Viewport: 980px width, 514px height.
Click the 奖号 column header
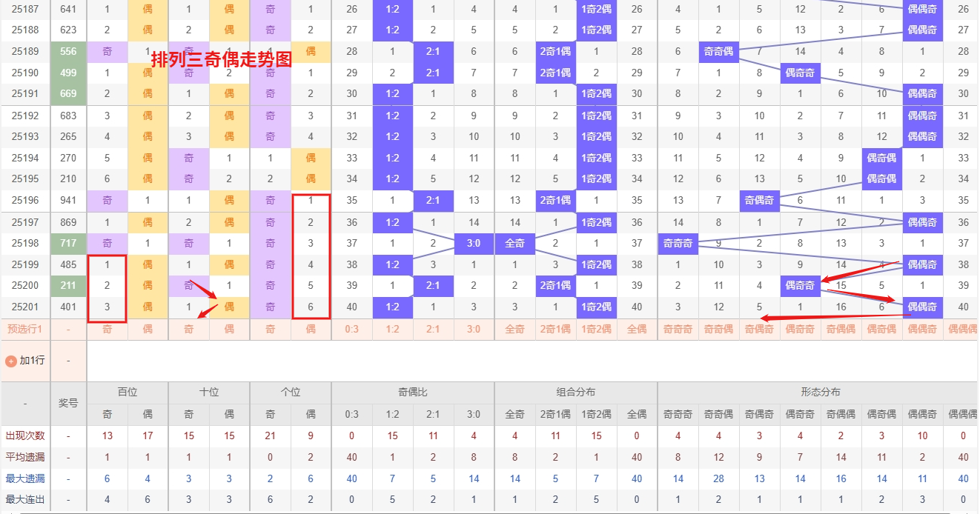68,404
